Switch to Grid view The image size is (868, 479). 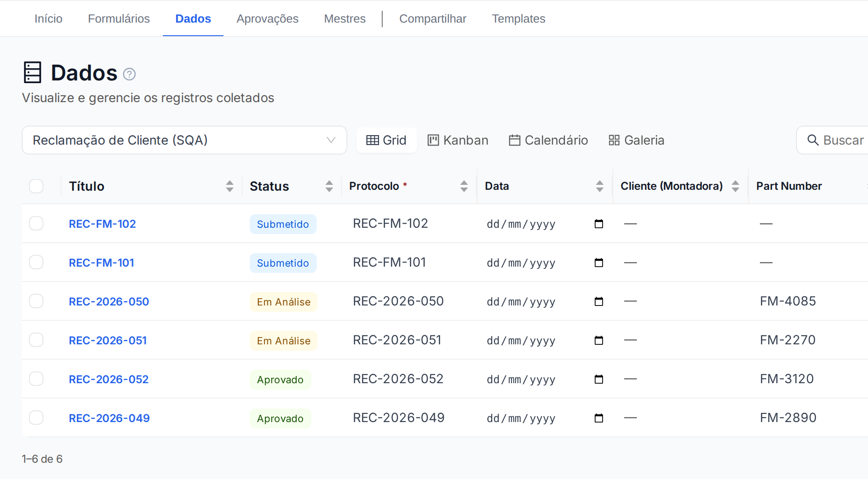[387, 140]
